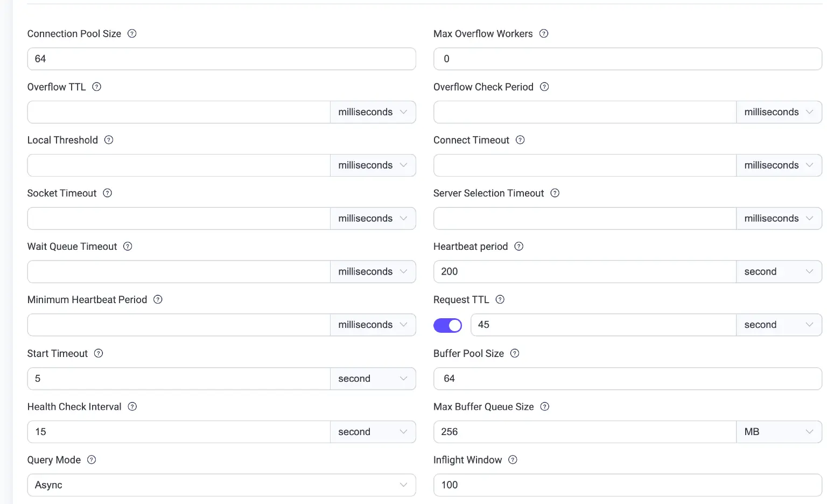This screenshot has width=827, height=504.
Task: Click the Socket Timeout value field
Action: [x=179, y=219]
